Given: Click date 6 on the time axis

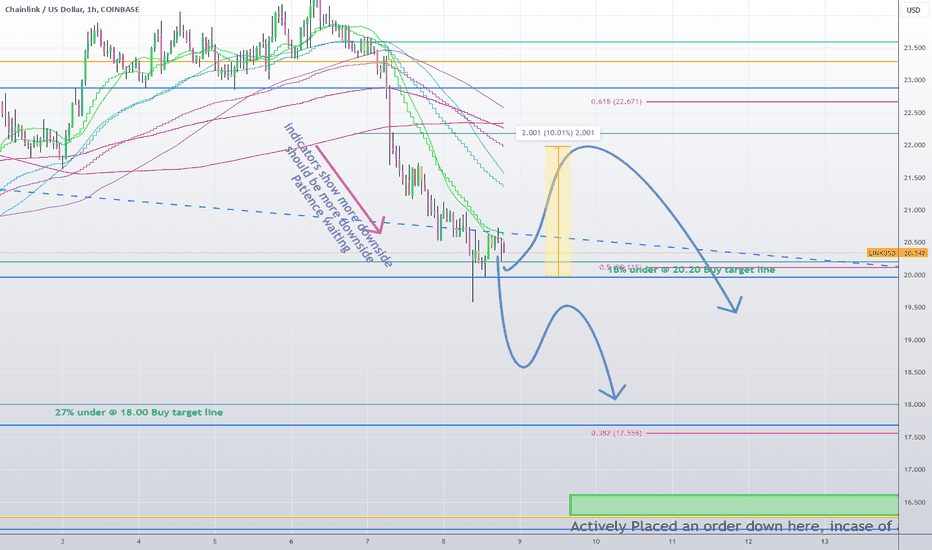Looking at the screenshot, I should click(291, 542).
